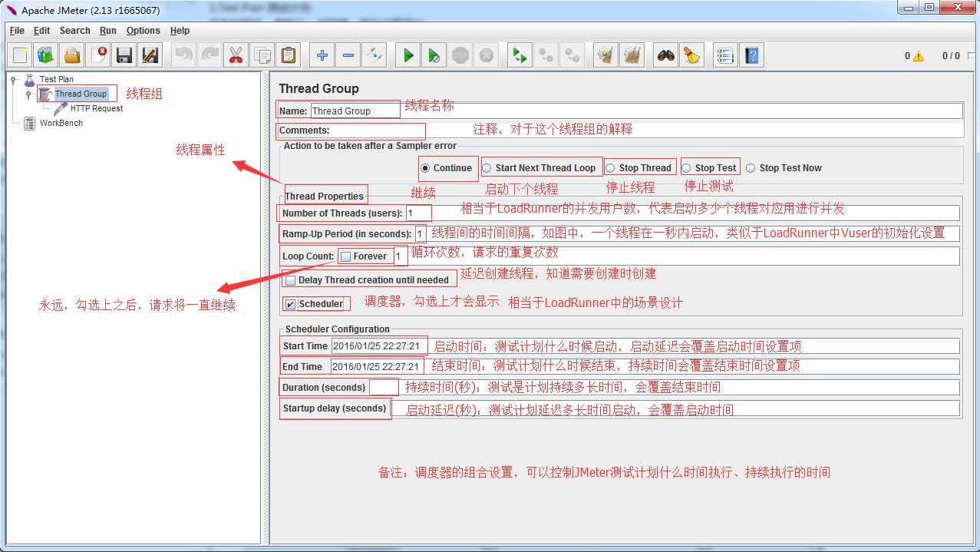Open the Search menu
This screenshot has width=980, height=552.
coord(75,31)
